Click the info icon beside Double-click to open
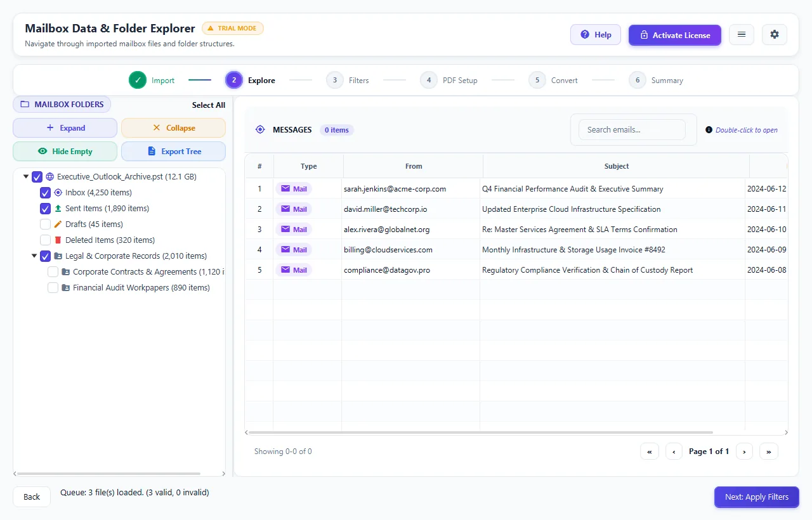Viewport: 812px width, 520px height. (x=709, y=130)
